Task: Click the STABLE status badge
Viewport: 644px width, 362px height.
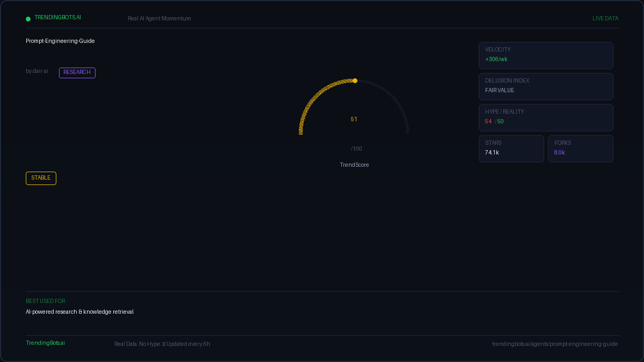Action: tap(41, 178)
